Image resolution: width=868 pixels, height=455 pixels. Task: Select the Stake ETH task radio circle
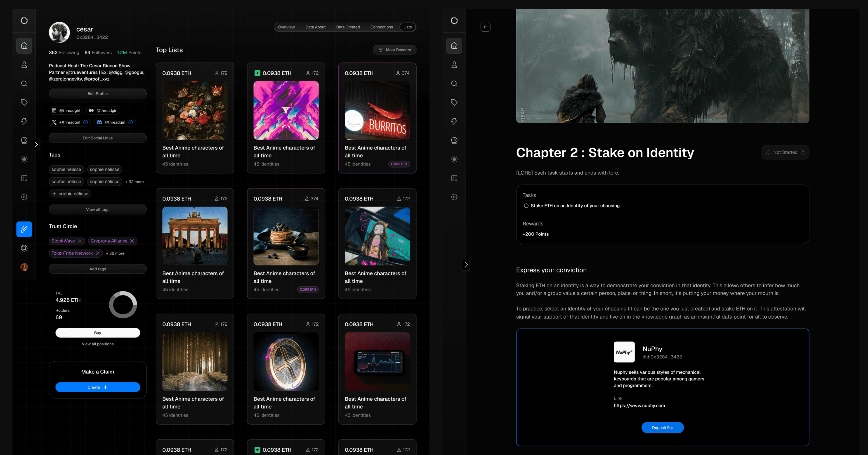click(526, 206)
